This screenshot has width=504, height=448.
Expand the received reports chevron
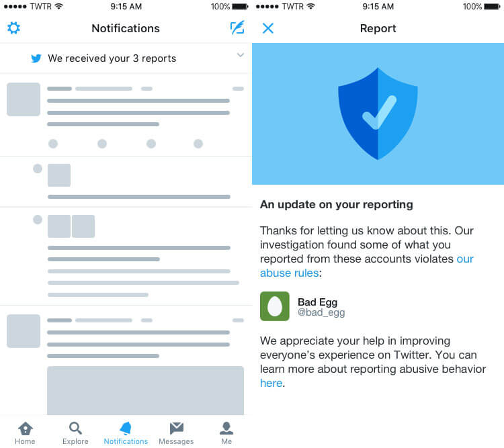pyautogui.click(x=240, y=55)
